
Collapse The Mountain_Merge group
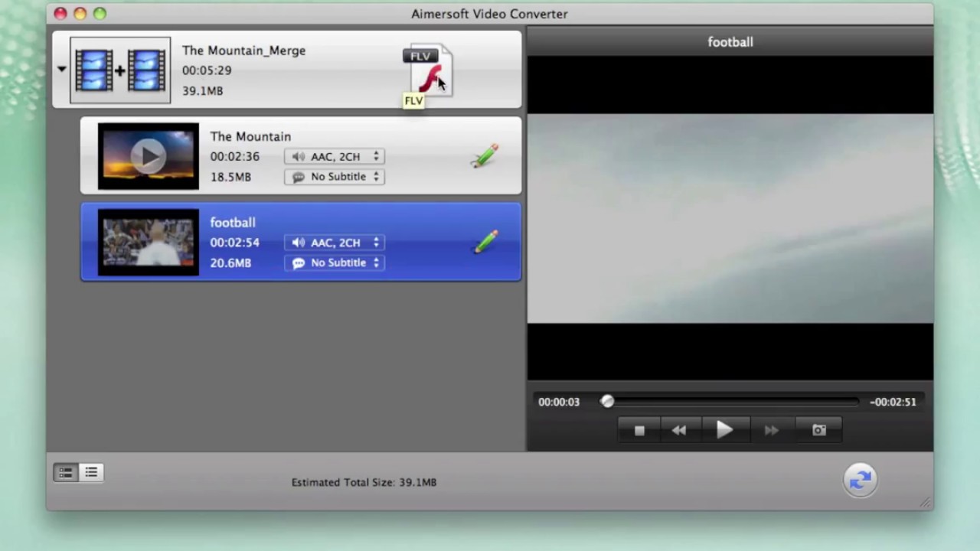pyautogui.click(x=61, y=70)
